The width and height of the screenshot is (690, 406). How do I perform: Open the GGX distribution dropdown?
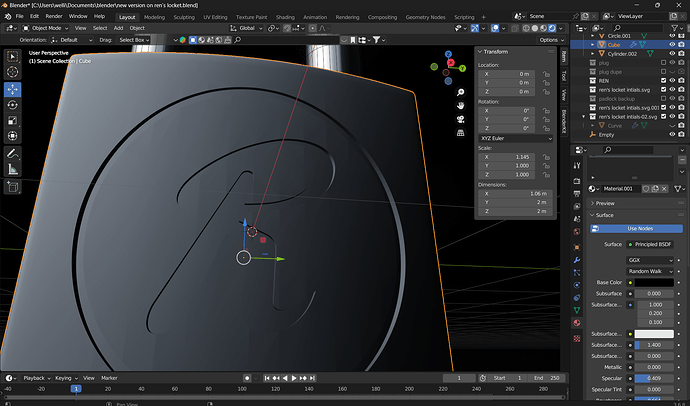tap(650, 260)
